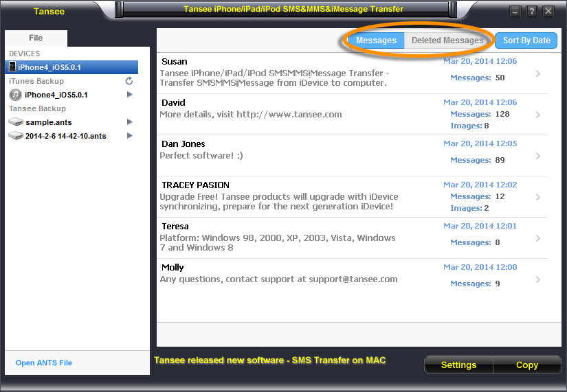
Task: Select the iPhone4_iOS5.0.1 iTunes backup entry
Action: point(56,95)
